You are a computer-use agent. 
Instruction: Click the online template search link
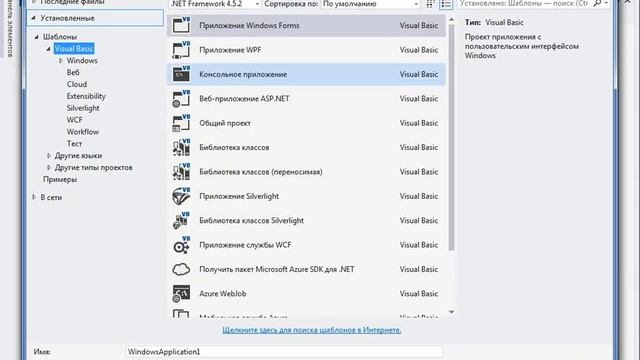[x=312, y=330]
